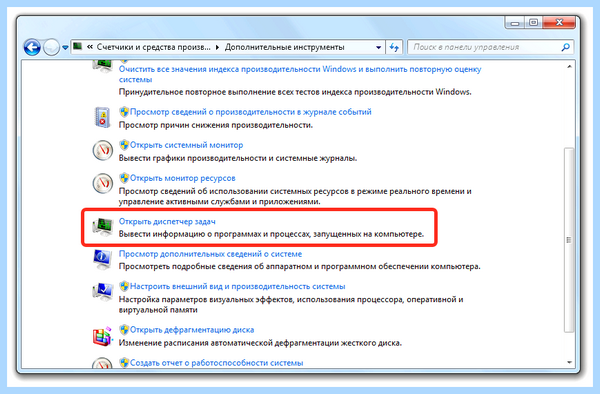Viewport: 600px width, 394px height.
Task: Open link "Открыть дефрагментацию диска"
Action: click(x=192, y=330)
